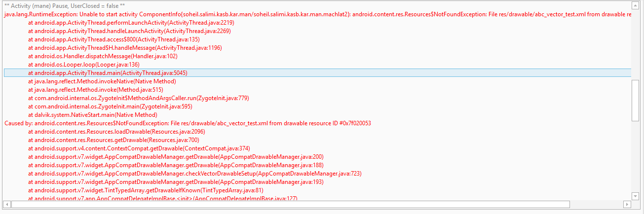Select the ActivityThread$H.handleMessage line

125,48
